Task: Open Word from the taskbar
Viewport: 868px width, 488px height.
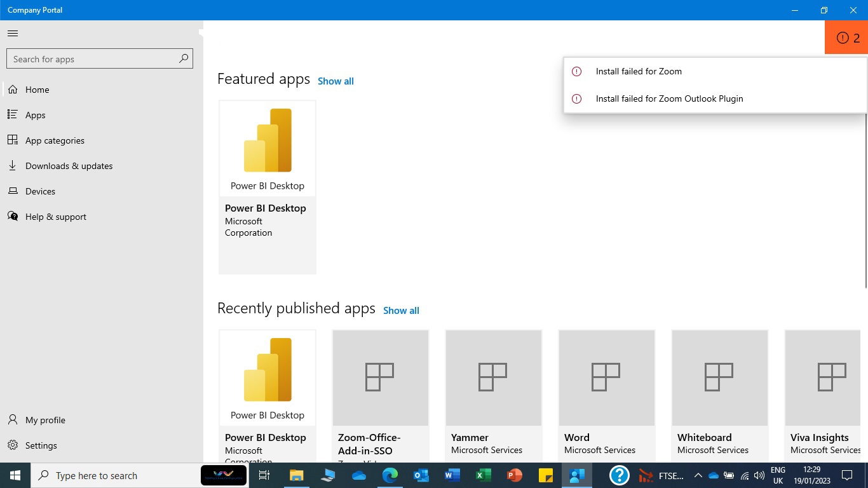Action: pyautogui.click(x=452, y=475)
